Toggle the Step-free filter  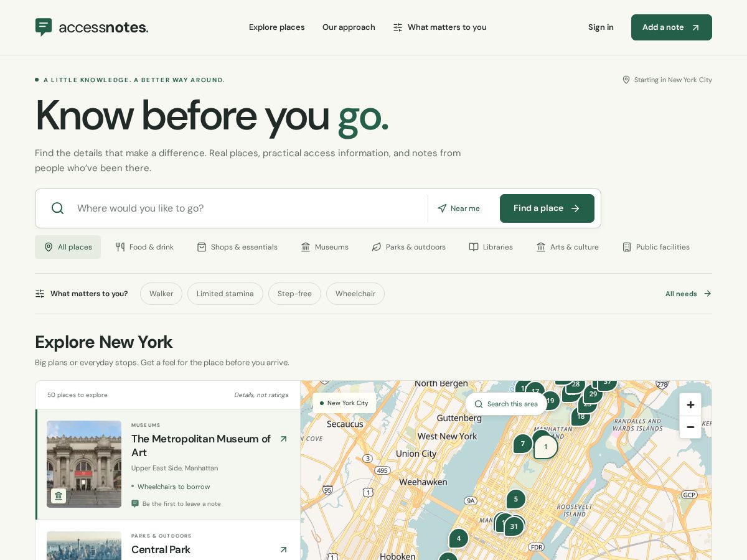[294, 294]
